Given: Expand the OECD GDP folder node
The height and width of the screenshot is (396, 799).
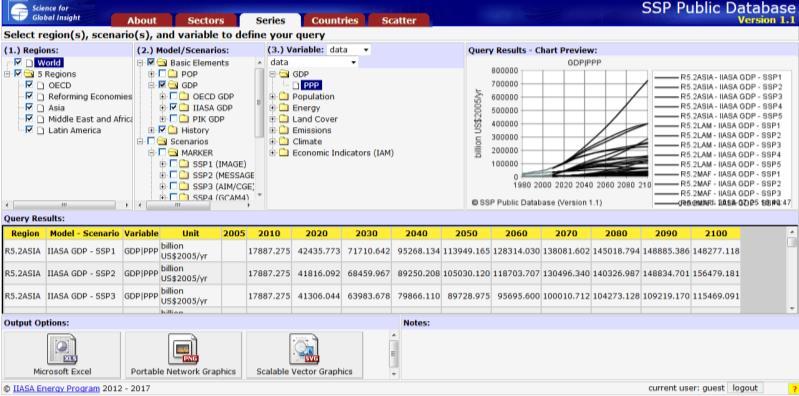Looking at the screenshot, I should [163, 96].
